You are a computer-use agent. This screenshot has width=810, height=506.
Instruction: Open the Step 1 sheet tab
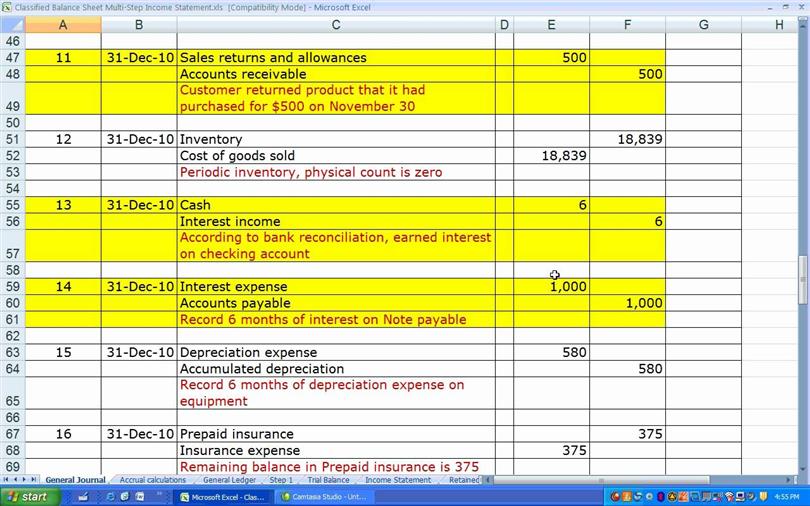[x=281, y=480]
